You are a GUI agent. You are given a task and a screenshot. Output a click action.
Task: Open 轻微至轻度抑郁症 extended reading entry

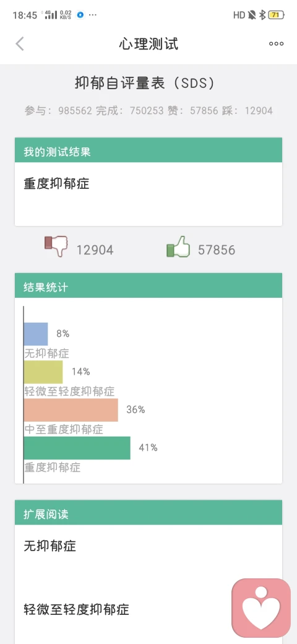coord(76,609)
